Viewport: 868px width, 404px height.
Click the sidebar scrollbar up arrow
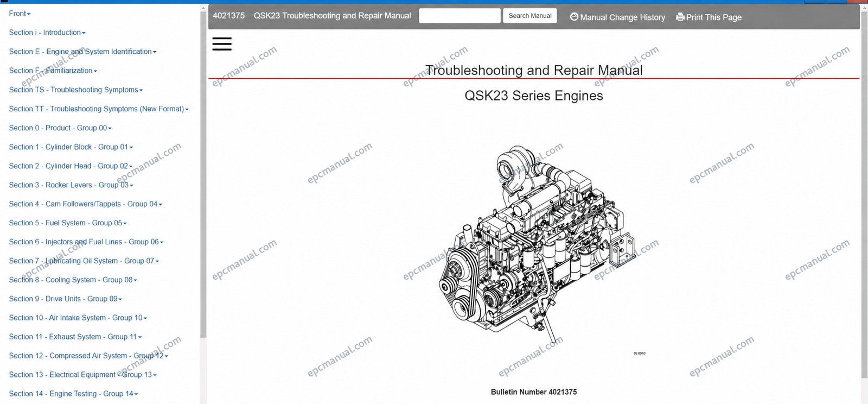click(203, 8)
